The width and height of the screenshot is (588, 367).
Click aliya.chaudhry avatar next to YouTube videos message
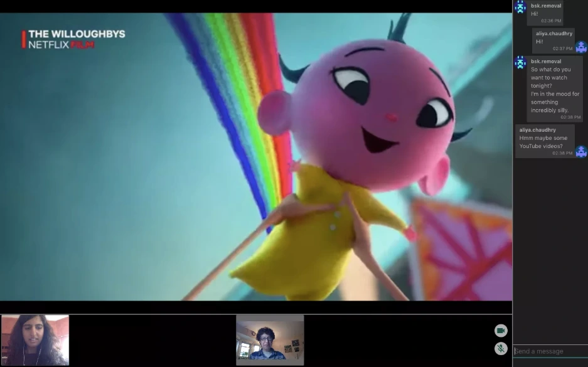coord(581,151)
